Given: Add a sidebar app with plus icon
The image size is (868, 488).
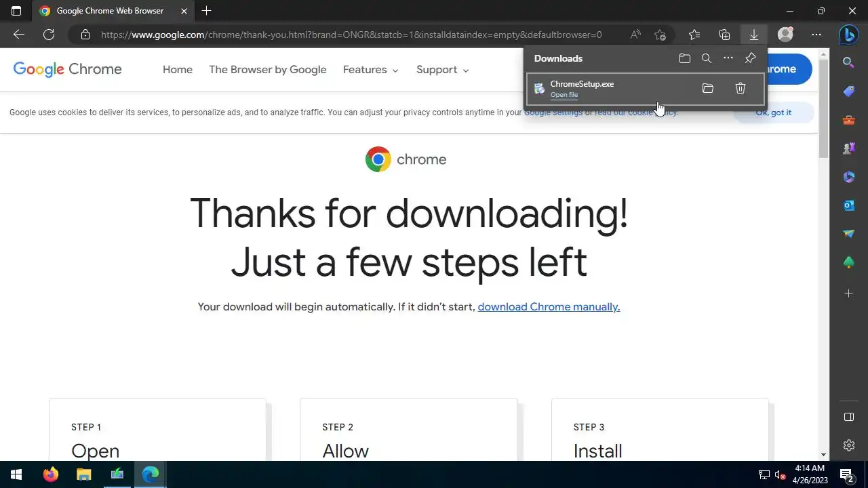Looking at the screenshot, I should pos(848,293).
